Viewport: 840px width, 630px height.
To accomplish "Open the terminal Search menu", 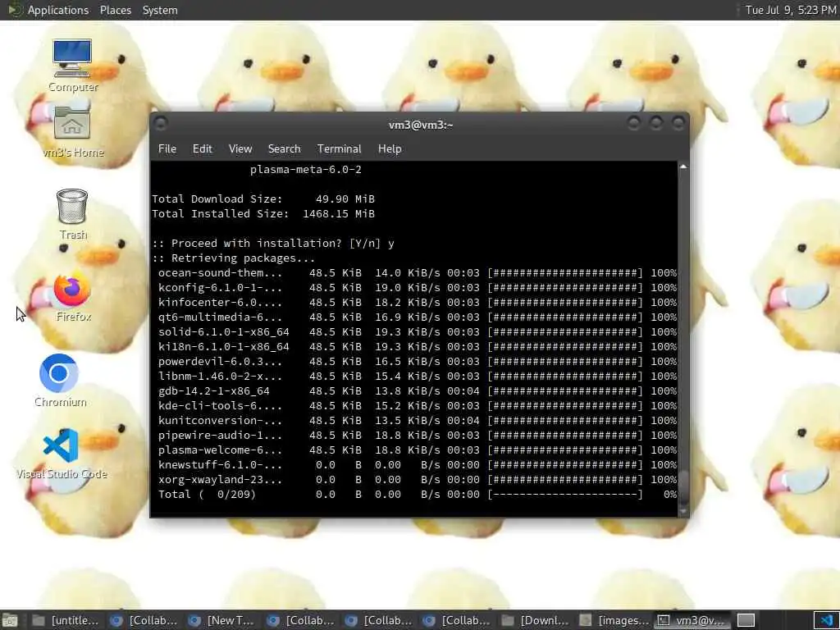I will (284, 149).
